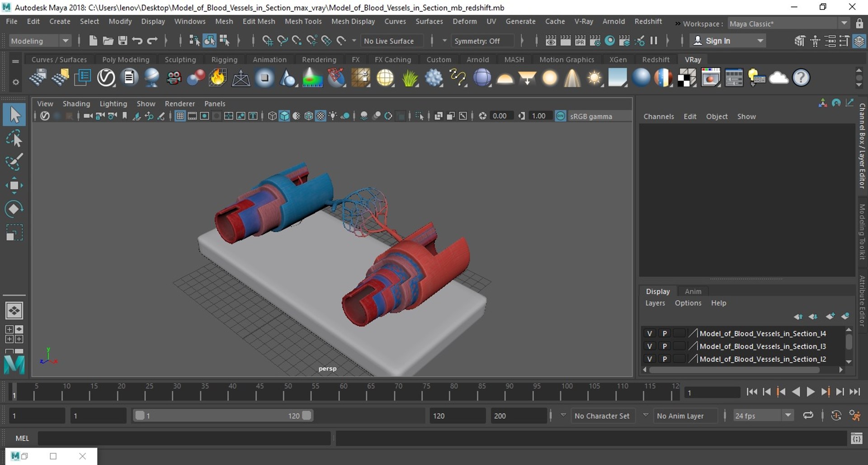Click the Save Scene disk icon

[123, 41]
